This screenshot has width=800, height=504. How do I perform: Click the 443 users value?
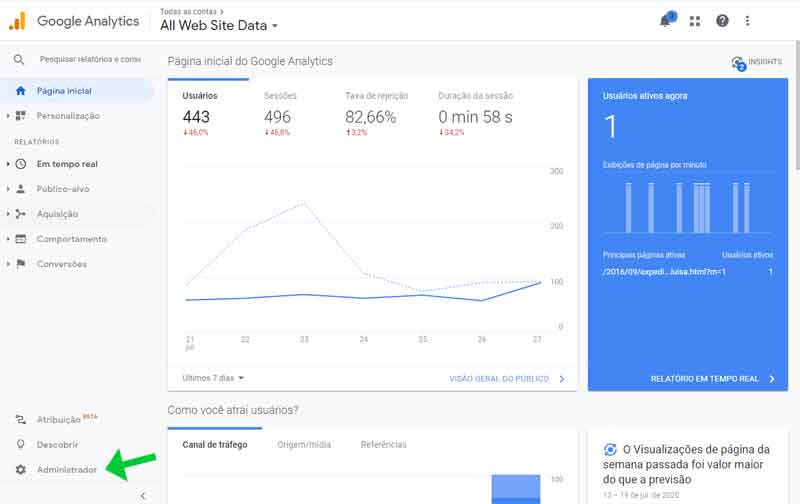coord(196,117)
